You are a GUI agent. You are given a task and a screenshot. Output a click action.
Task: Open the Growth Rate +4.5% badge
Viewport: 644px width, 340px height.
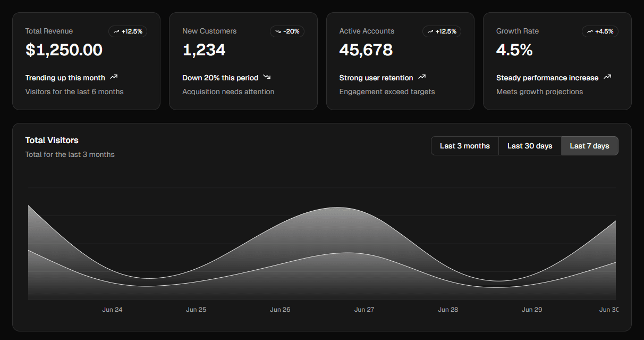tap(600, 31)
